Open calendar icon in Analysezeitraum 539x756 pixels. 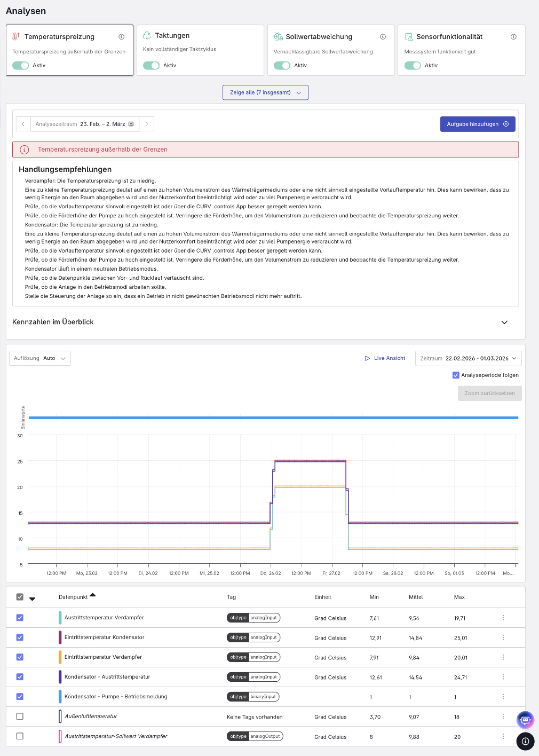131,124
